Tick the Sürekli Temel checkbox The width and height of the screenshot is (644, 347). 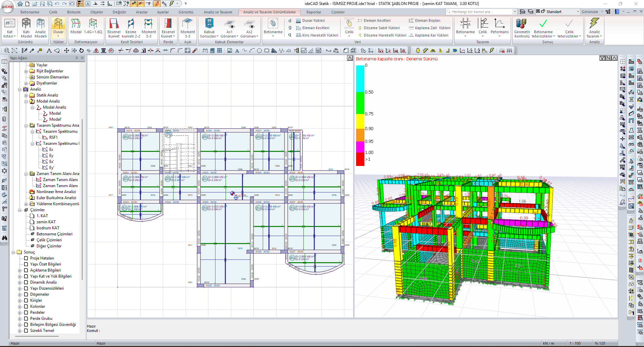tap(26, 331)
